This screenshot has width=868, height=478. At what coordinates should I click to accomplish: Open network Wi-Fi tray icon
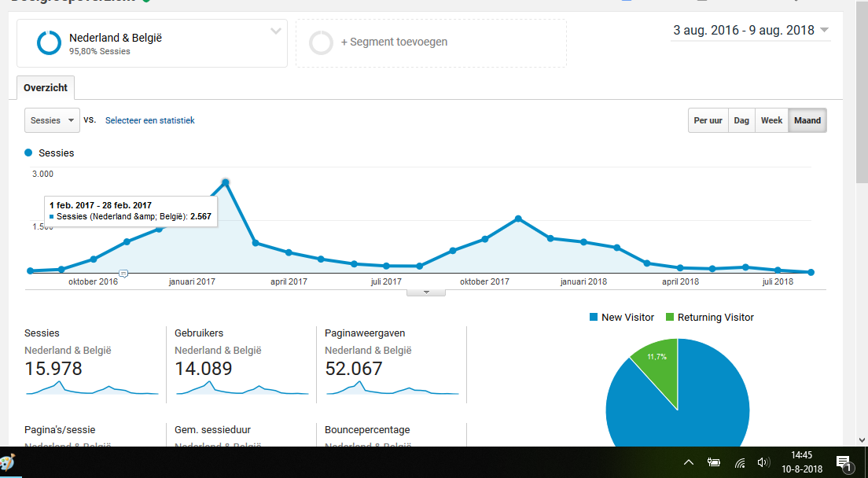740,463
